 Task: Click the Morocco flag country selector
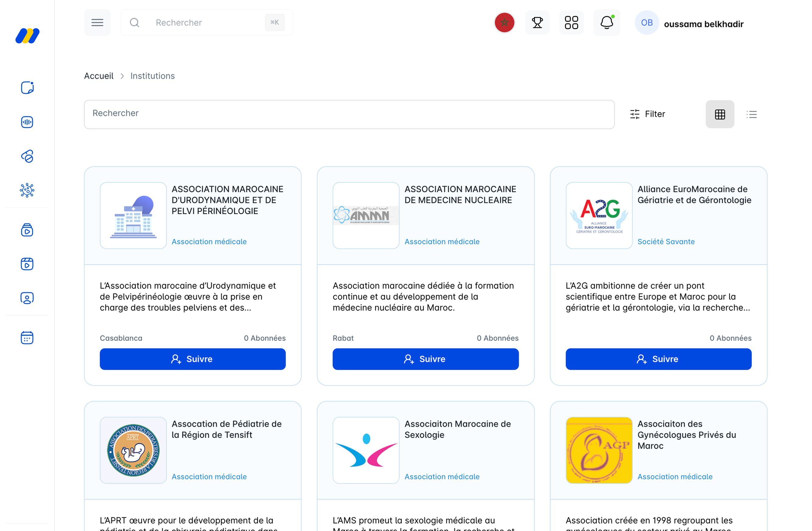coord(504,23)
